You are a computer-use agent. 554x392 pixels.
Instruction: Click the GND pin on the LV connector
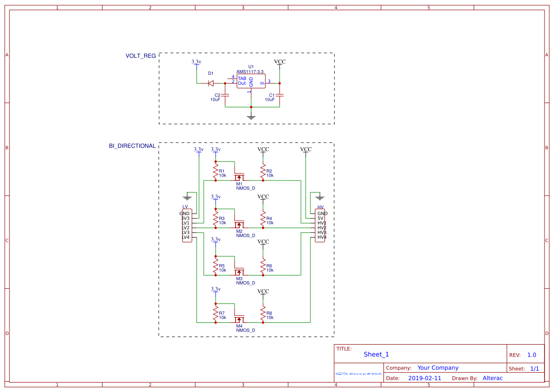pos(186,214)
